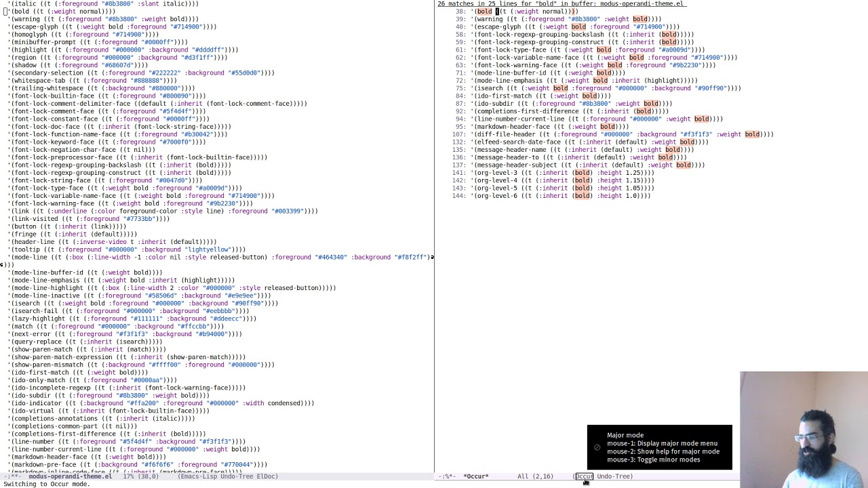Go to Occur match 62 font-lock-variable-name-face

tap(597, 58)
